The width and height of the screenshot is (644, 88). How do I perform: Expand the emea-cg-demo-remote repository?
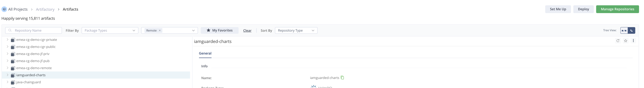tap(7, 68)
